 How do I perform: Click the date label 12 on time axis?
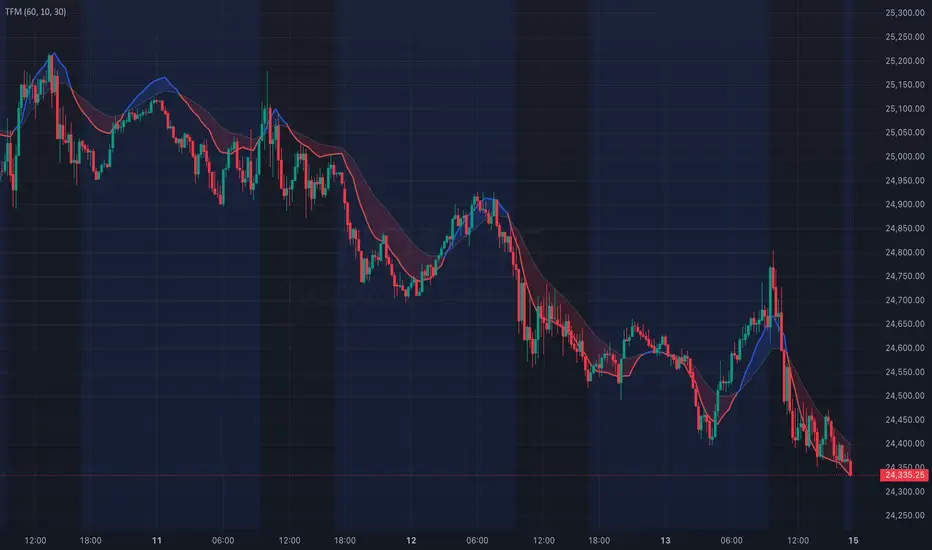[411, 540]
